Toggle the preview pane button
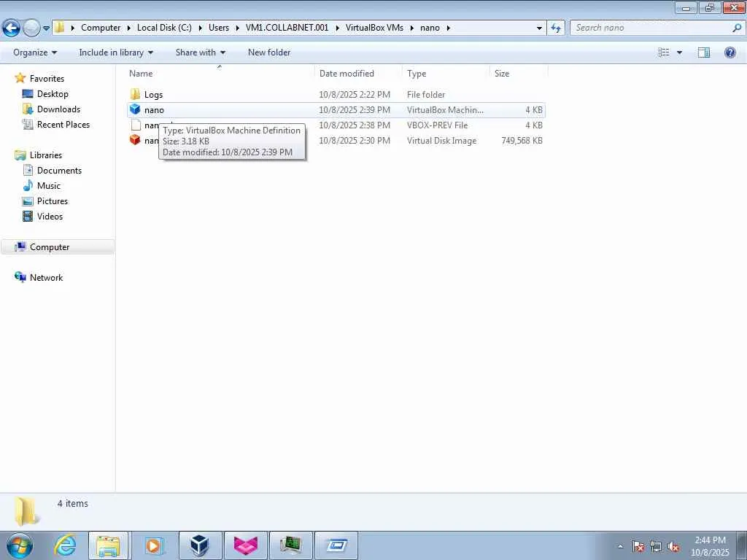Viewport: 747px width, 560px height. point(704,52)
